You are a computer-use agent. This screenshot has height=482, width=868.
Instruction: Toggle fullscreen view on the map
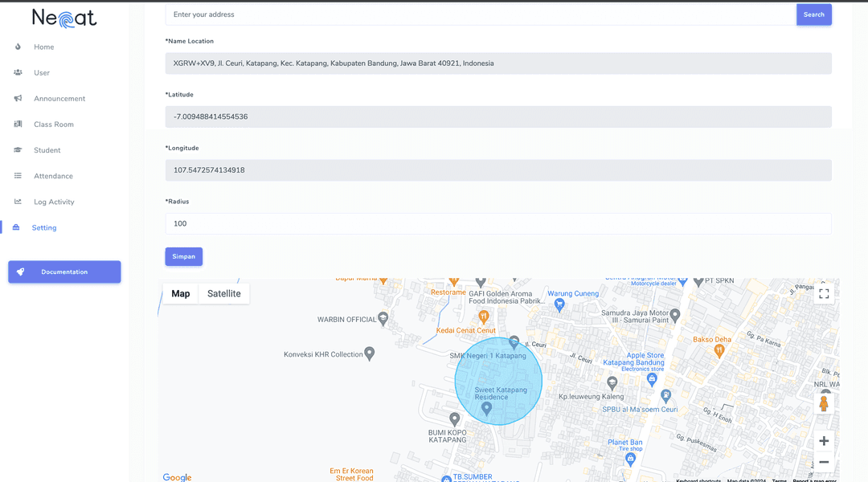[823, 294]
